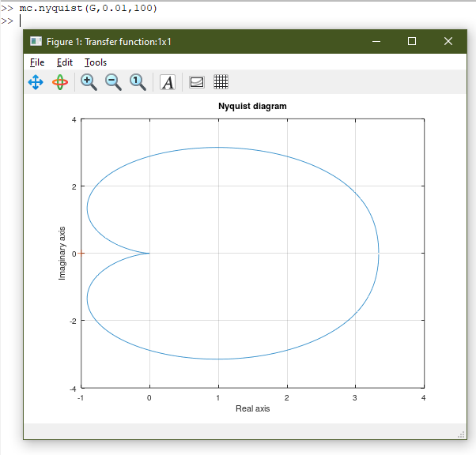The height and width of the screenshot is (455, 476).
Task: Click the figure window icon in title bar
Action: tap(36, 41)
